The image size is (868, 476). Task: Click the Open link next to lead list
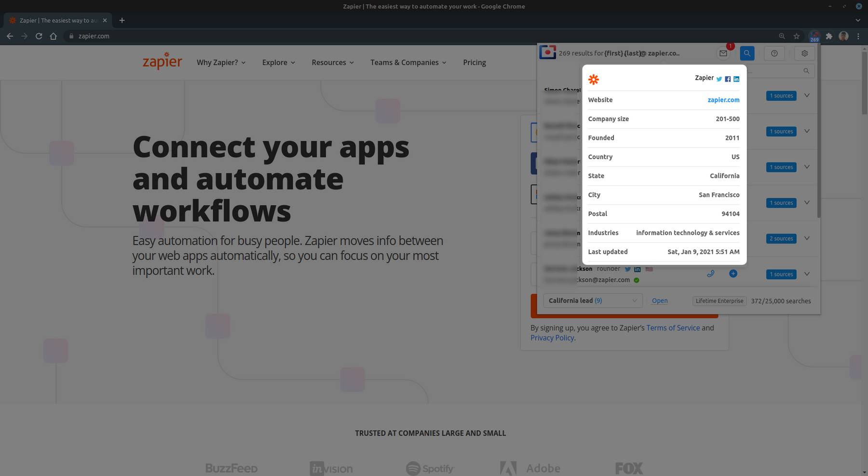tap(660, 300)
